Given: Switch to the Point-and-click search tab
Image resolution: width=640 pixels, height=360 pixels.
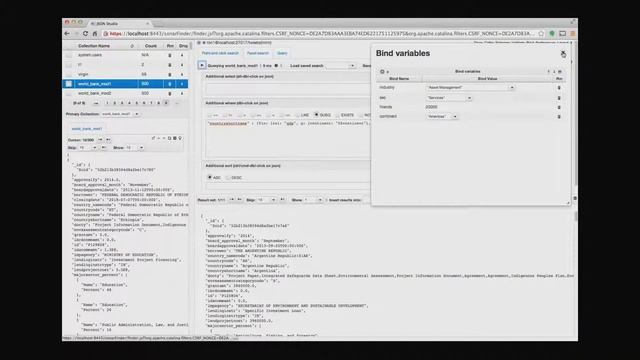Looking at the screenshot, I should (220, 53).
